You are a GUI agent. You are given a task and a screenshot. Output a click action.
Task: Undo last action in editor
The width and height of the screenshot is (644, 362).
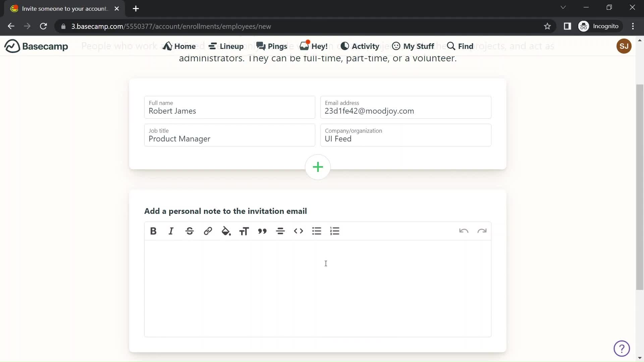pyautogui.click(x=464, y=231)
